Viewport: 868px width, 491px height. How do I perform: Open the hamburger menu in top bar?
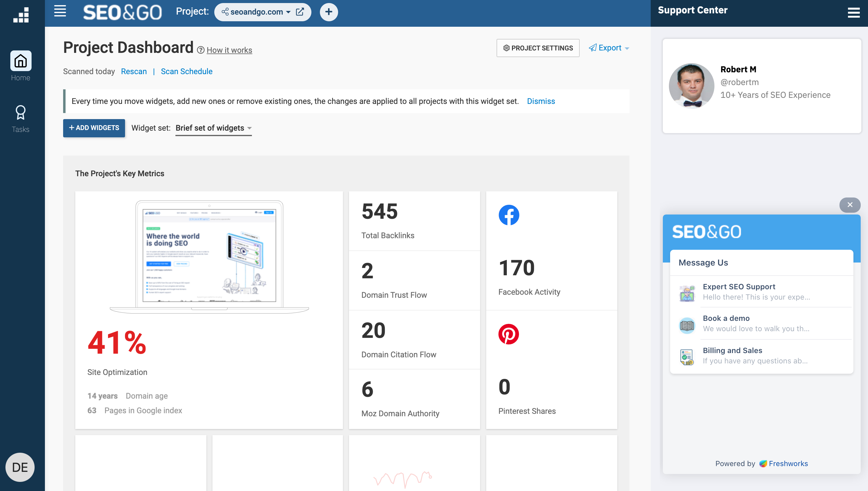pyautogui.click(x=60, y=11)
